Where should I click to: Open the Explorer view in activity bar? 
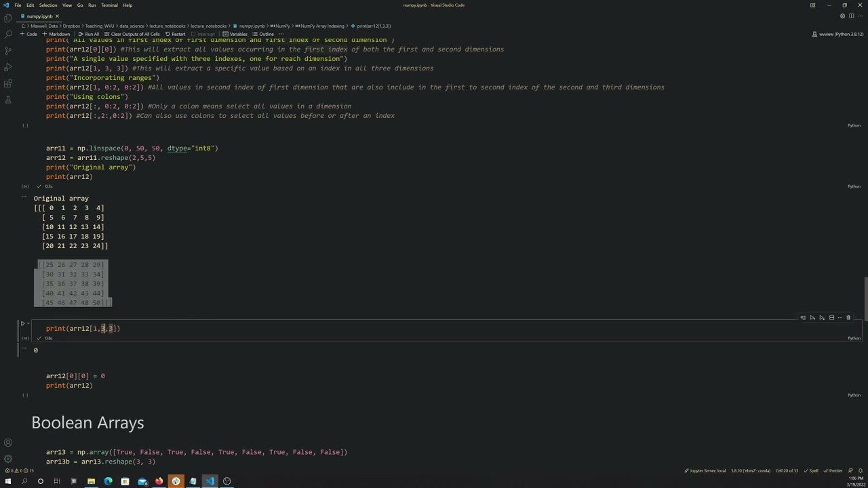8,18
